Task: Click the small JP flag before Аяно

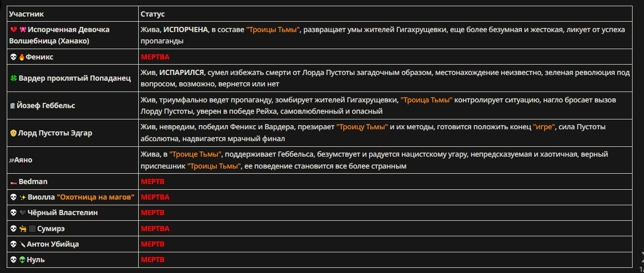Action: point(12,161)
